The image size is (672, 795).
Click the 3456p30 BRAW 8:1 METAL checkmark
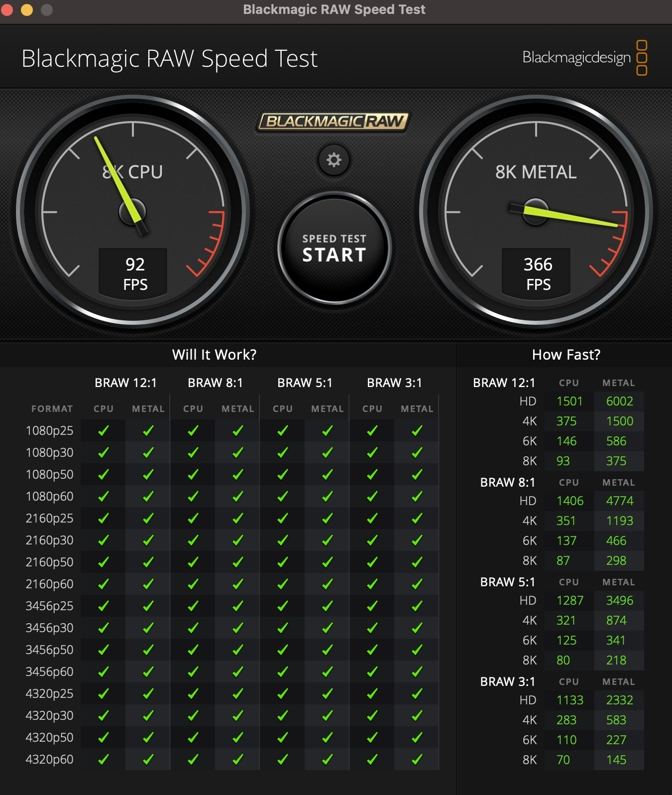point(238,628)
